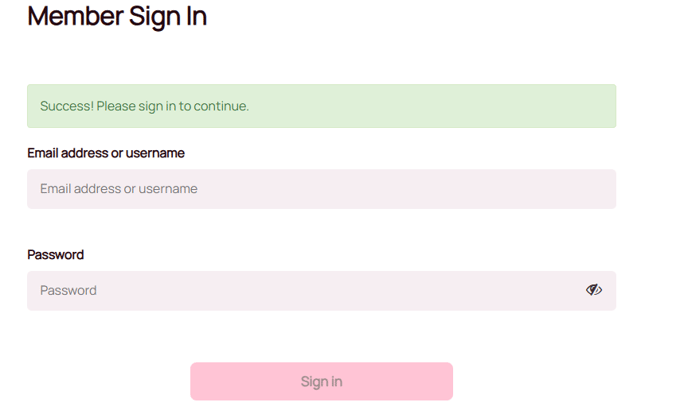Toggle password visibility eye icon
This screenshot has height=410, width=688.
(594, 290)
